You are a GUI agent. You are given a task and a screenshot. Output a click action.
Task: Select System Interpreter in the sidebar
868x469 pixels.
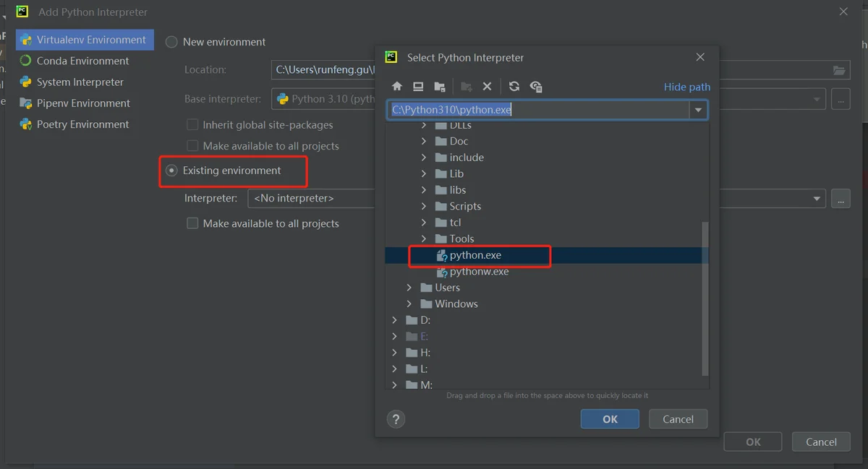pyautogui.click(x=85, y=82)
